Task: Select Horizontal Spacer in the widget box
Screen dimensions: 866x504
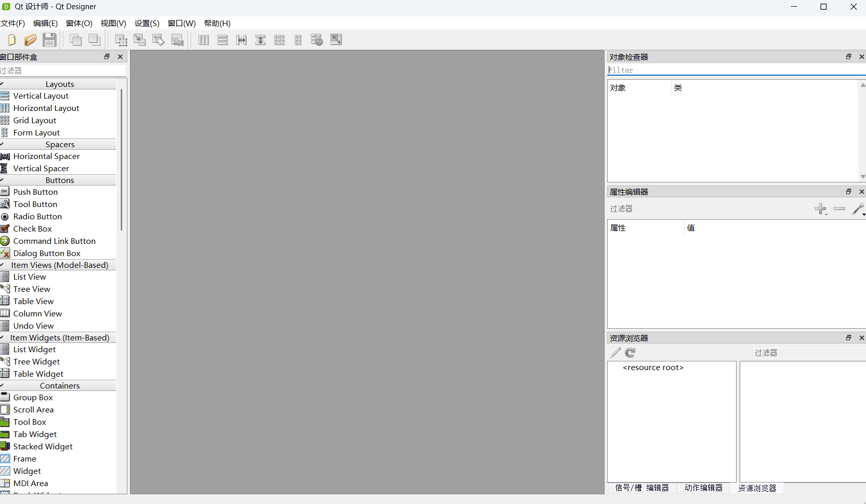Action: click(x=47, y=156)
